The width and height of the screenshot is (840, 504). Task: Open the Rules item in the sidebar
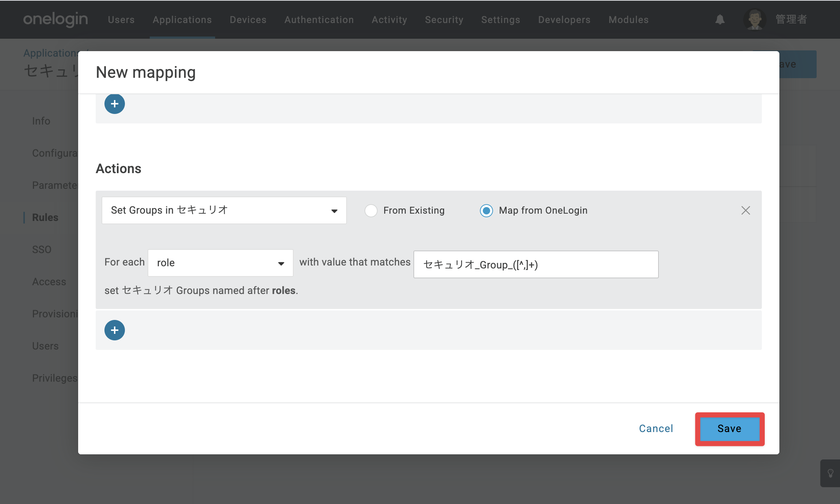(45, 217)
